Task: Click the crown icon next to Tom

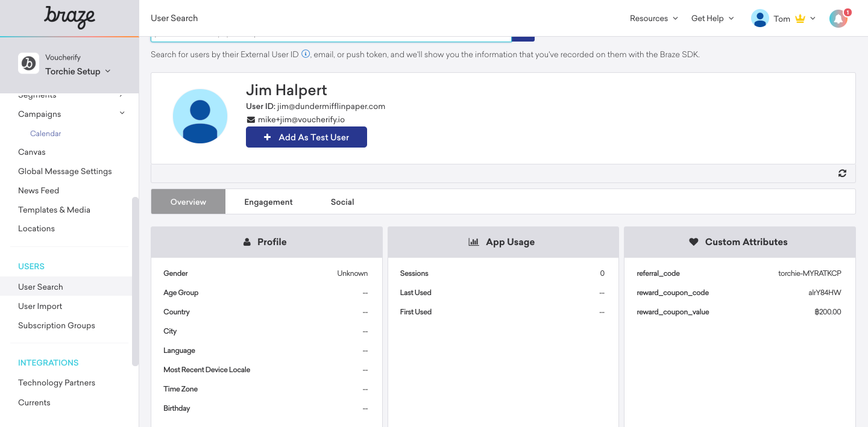Action: 800,19
